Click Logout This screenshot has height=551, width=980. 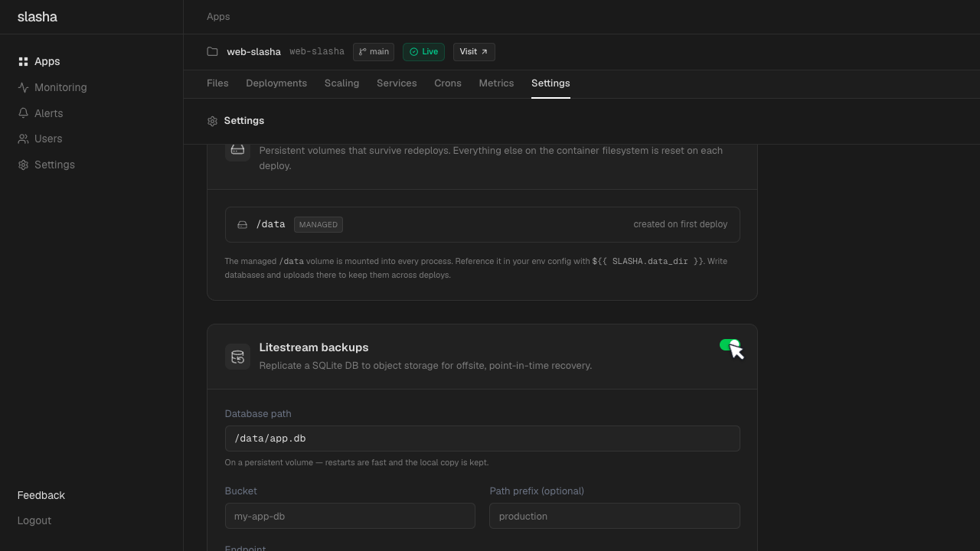pos(34,520)
